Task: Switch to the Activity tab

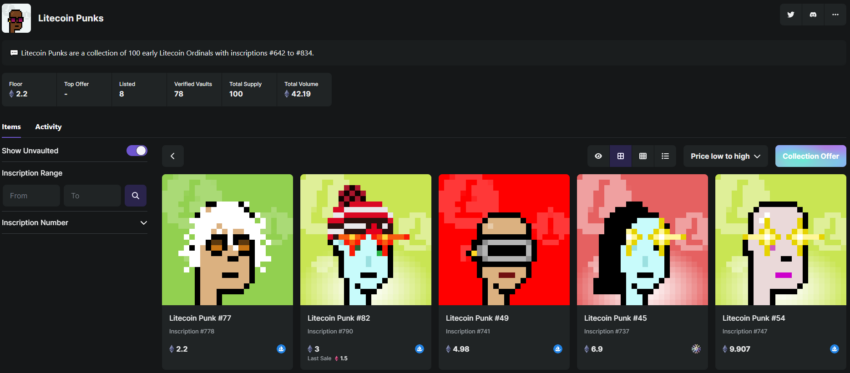Action: pos(48,127)
